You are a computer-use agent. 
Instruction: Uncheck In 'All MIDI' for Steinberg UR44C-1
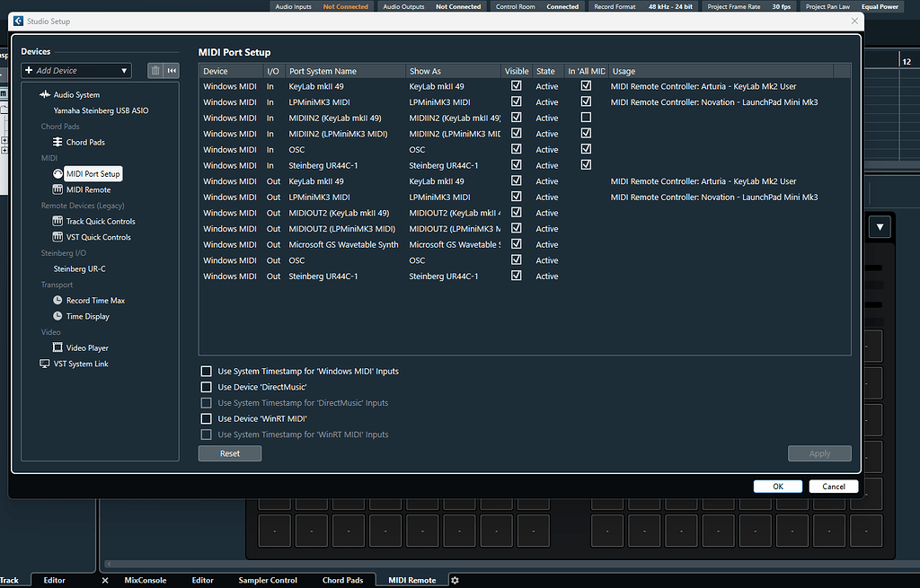click(586, 164)
